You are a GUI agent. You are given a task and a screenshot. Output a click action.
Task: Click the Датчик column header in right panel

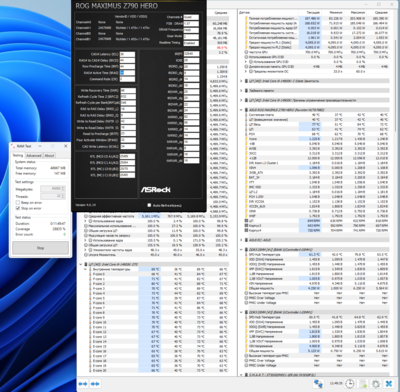[268, 12]
